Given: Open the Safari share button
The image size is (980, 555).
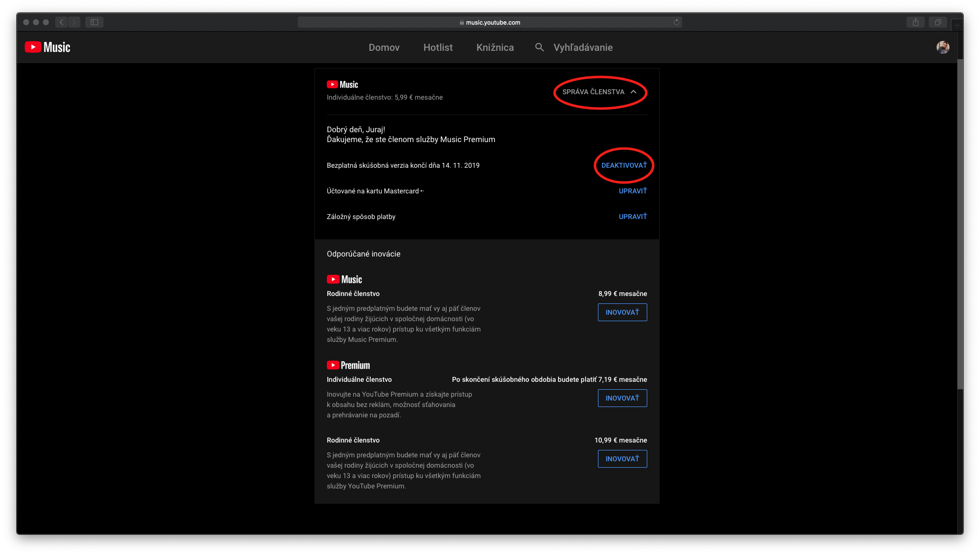Looking at the screenshot, I should (915, 22).
